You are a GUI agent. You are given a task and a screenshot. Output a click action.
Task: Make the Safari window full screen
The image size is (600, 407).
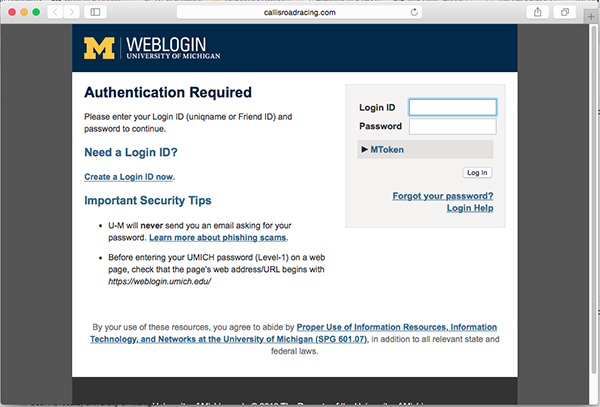pyautogui.click(x=36, y=12)
